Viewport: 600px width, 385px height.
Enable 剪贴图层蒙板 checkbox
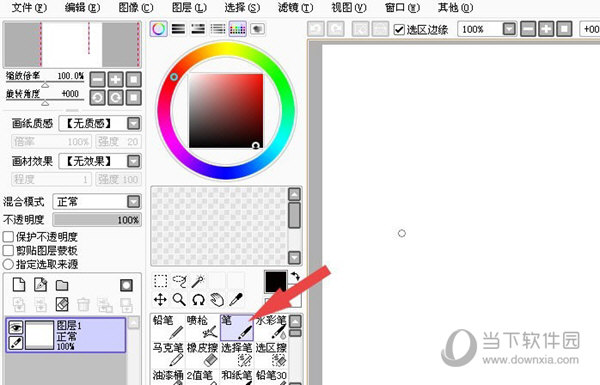(x=8, y=250)
